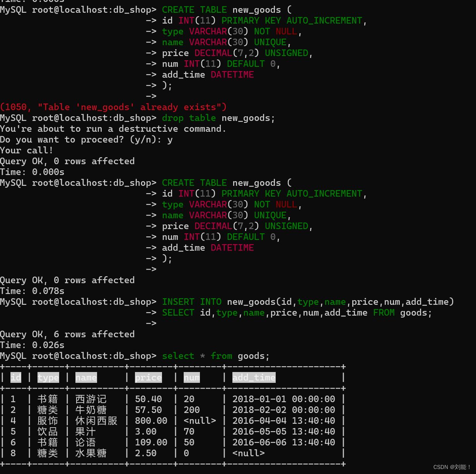Click the price value '3.00'
Image resolution: width=476 pixels, height=474 pixels.
coord(146,432)
